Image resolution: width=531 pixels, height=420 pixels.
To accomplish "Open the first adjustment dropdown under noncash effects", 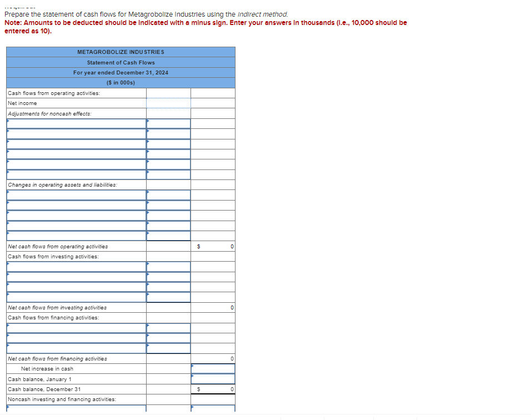I will point(75,123).
